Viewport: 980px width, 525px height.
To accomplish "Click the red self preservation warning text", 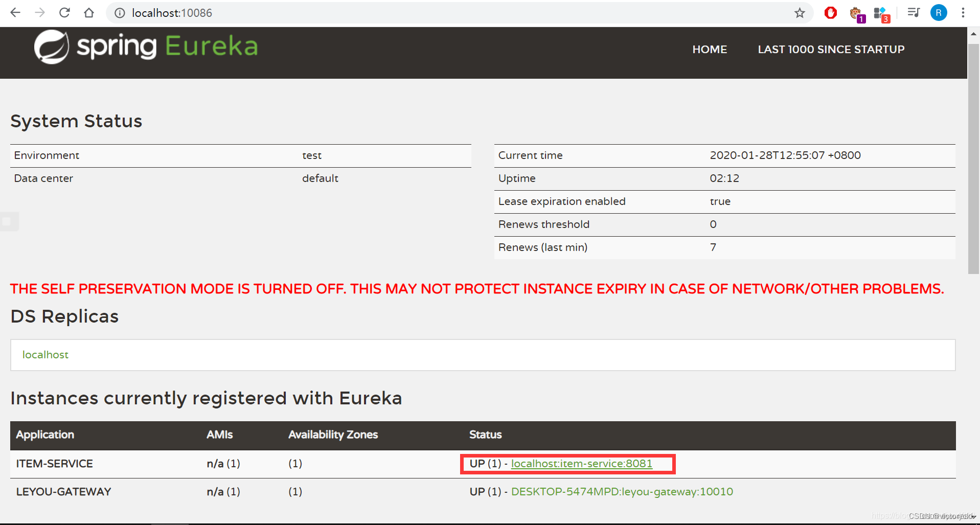I will 477,289.
